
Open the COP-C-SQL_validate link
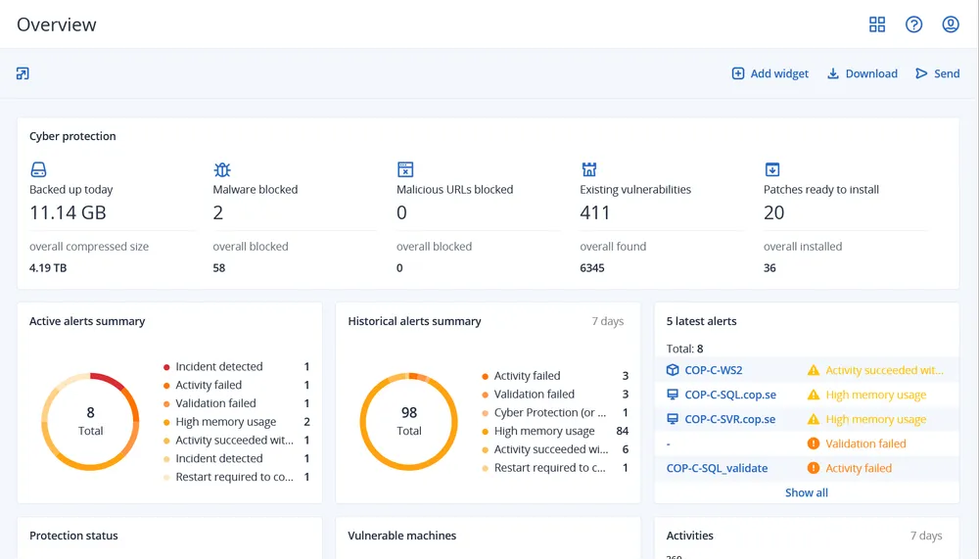tap(717, 468)
